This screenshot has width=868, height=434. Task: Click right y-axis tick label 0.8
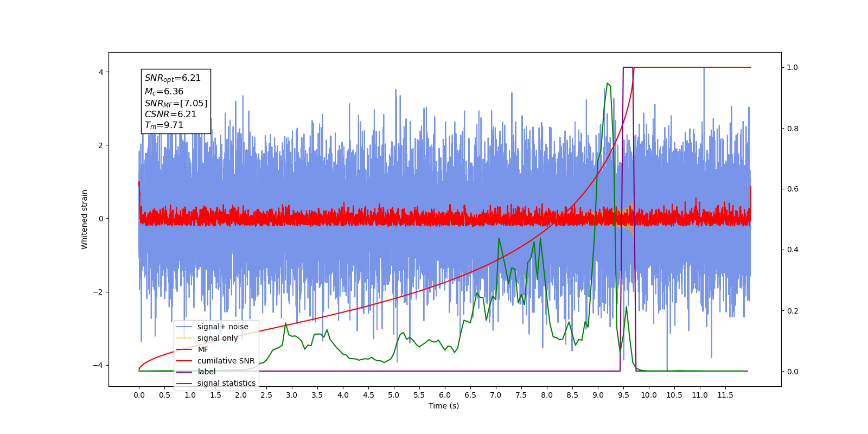coord(793,129)
